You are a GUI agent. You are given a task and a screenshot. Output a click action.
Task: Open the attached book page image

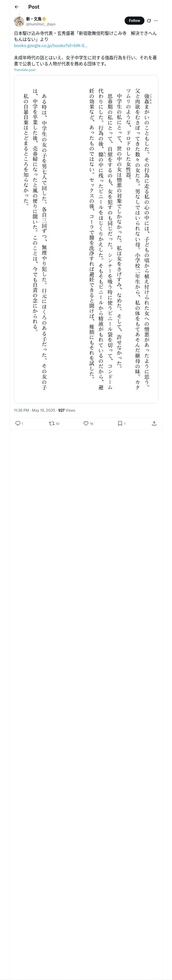(x=86, y=239)
